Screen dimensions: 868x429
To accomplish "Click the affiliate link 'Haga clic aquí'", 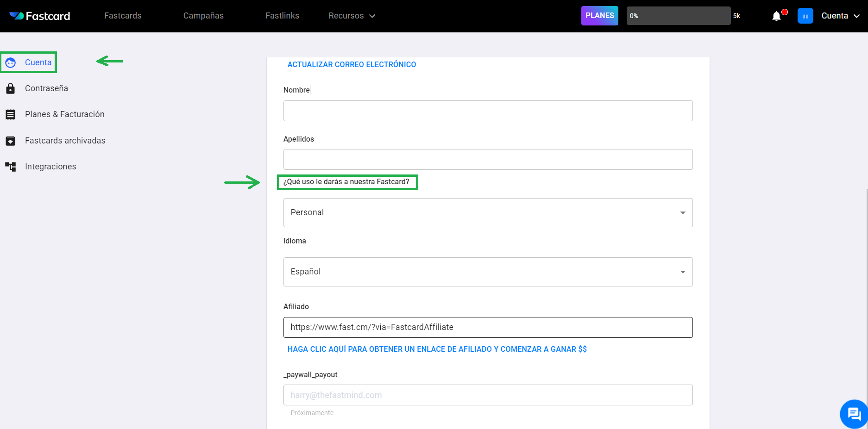I will tap(437, 349).
